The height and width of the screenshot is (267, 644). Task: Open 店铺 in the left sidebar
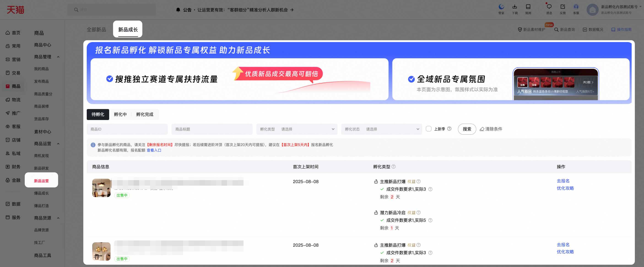click(13, 140)
